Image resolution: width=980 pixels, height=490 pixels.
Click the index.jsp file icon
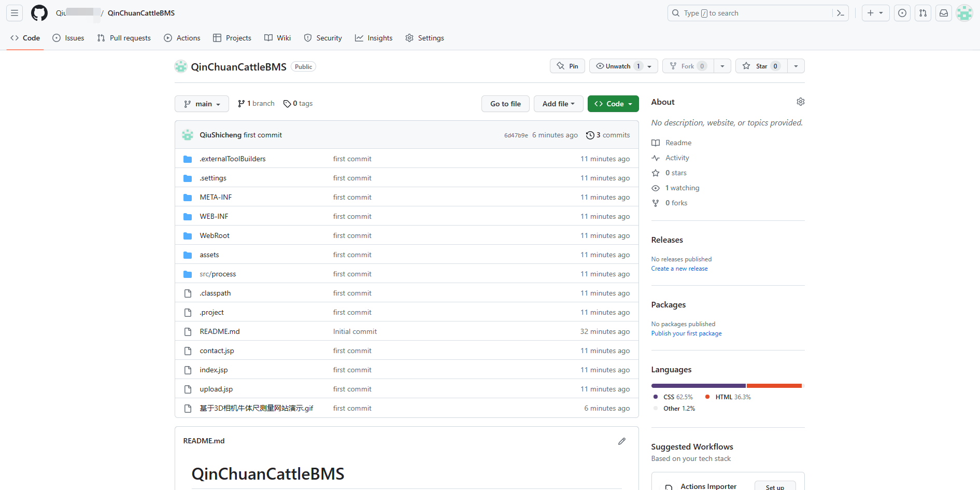pos(188,370)
